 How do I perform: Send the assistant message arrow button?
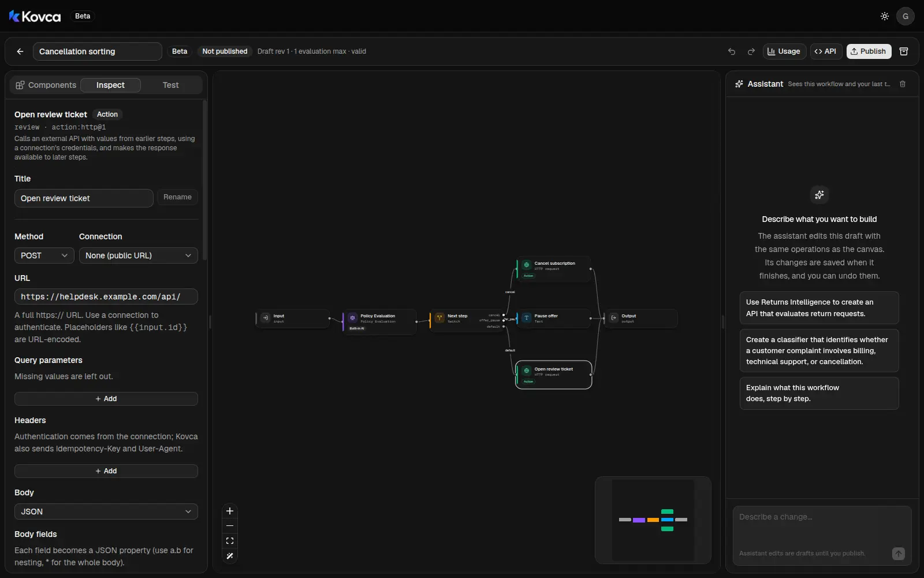point(899,554)
